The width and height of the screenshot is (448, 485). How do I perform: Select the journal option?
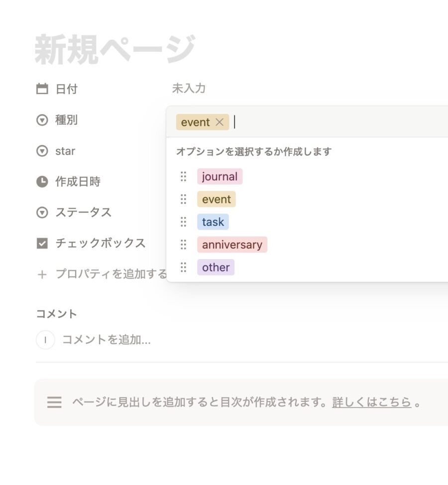pos(220,177)
